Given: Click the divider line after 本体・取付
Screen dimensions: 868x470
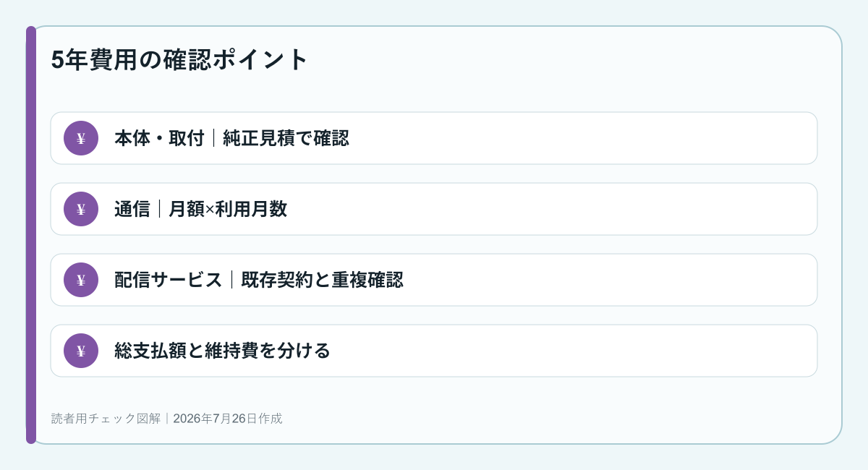Looking at the screenshot, I should 214,138.
